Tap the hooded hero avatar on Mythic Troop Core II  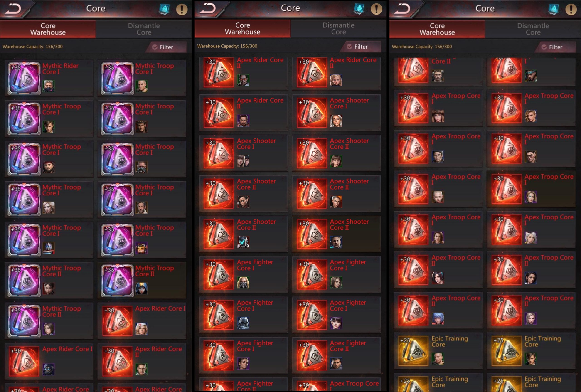click(x=141, y=288)
